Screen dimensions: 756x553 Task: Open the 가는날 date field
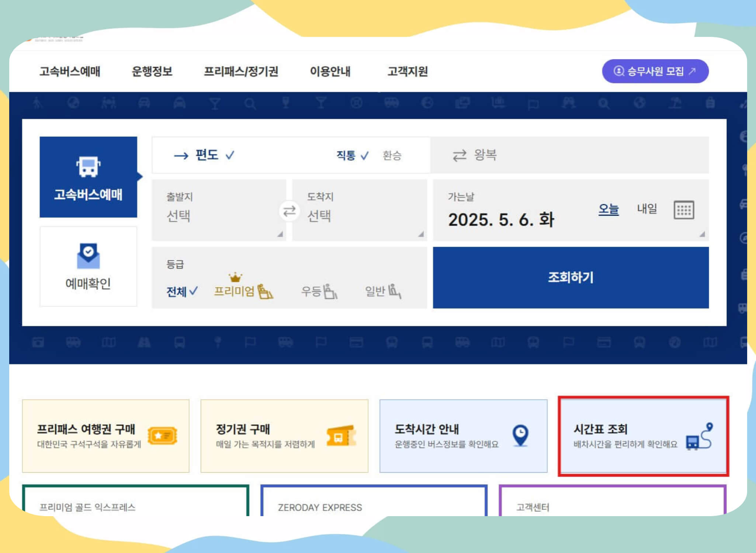571,210
